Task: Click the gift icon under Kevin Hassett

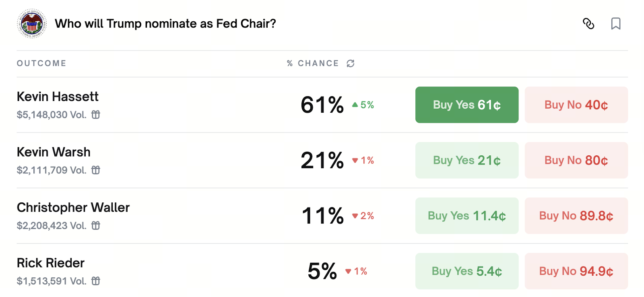Action: [96, 115]
